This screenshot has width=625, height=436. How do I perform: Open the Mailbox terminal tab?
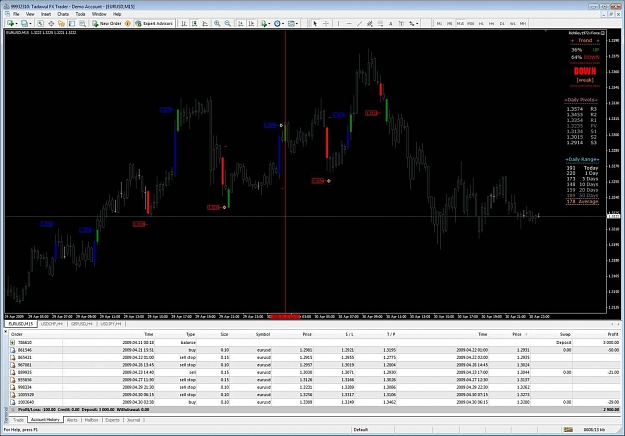[91, 420]
